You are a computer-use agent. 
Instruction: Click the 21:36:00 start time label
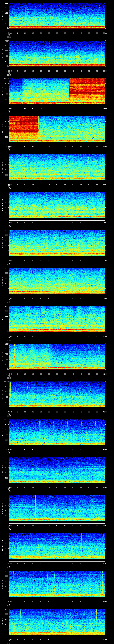pos(9,223)
